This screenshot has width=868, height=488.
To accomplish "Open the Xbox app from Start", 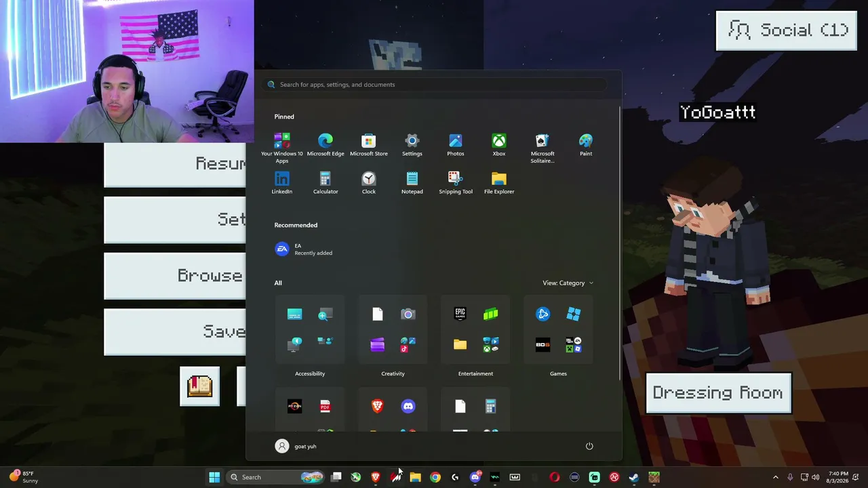I will [499, 145].
